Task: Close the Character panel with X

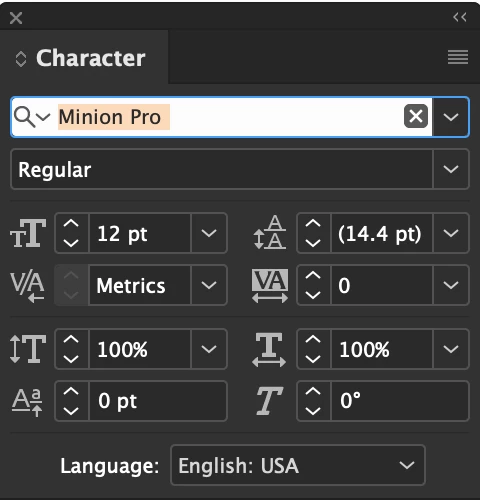Action: (16, 18)
